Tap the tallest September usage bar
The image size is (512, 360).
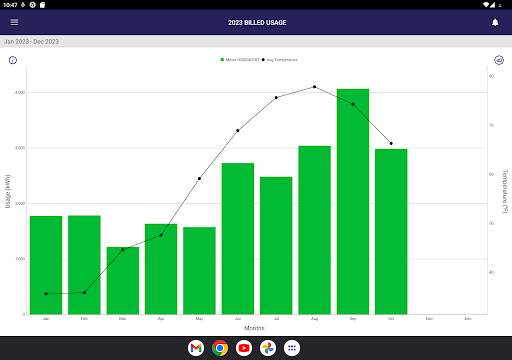(353, 201)
